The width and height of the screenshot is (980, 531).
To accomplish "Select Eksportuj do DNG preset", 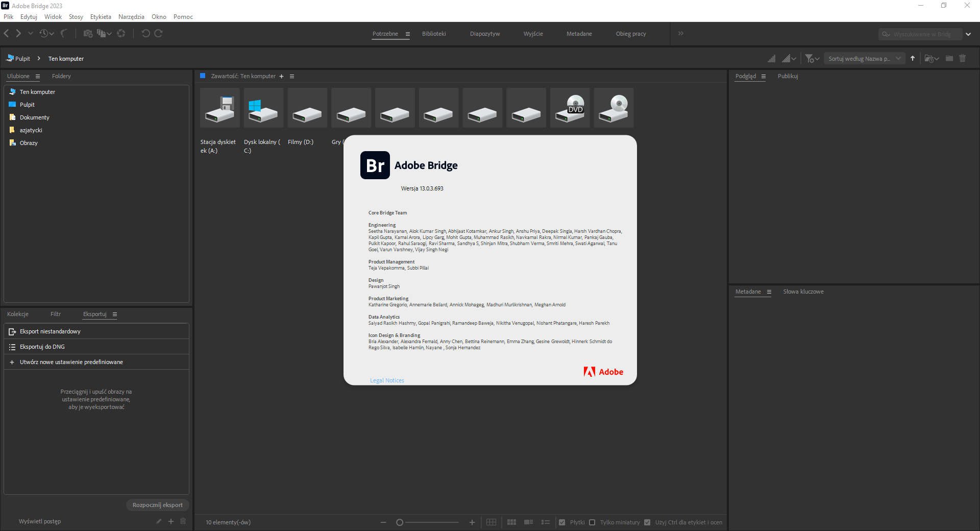I will [x=96, y=347].
